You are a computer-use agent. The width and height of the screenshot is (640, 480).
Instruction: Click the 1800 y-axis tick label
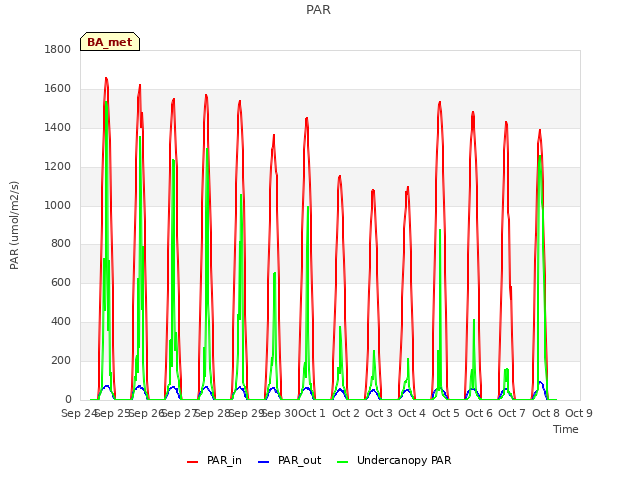pyautogui.click(x=58, y=49)
